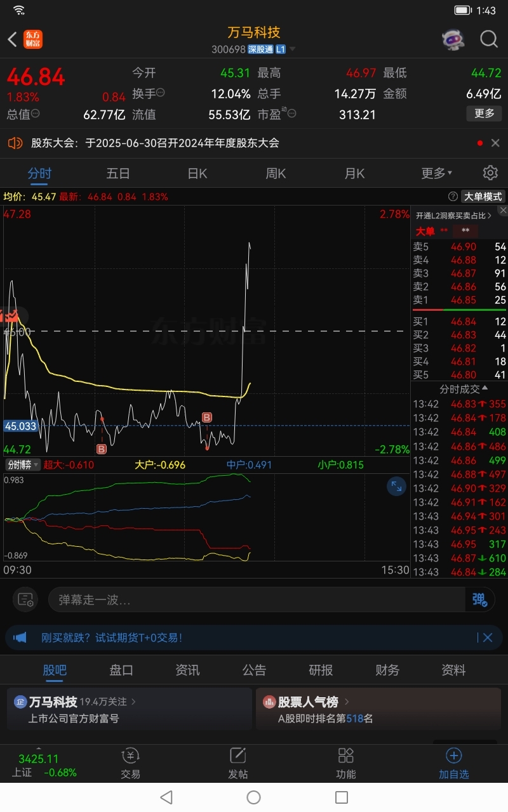Open the 资讯 tab
This screenshot has width=508, height=812.
187,670
